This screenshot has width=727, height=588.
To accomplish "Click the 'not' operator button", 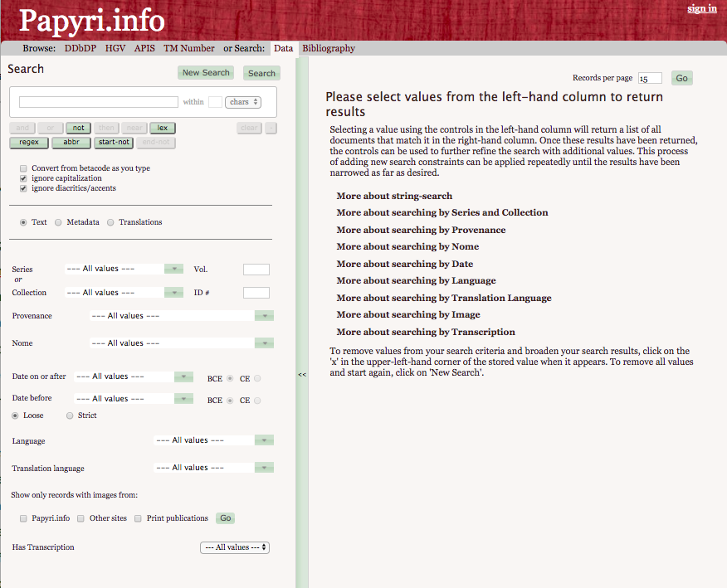I will click(x=78, y=128).
